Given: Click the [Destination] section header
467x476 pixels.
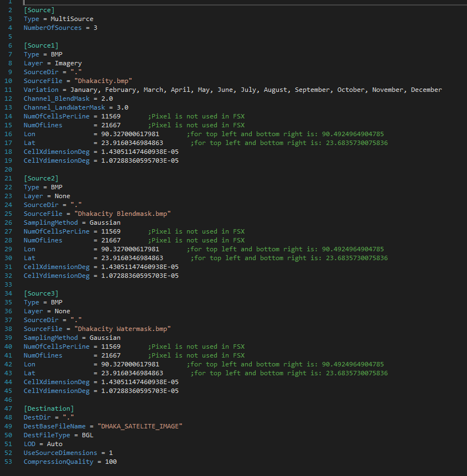Looking at the screenshot, I should coord(49,408).
